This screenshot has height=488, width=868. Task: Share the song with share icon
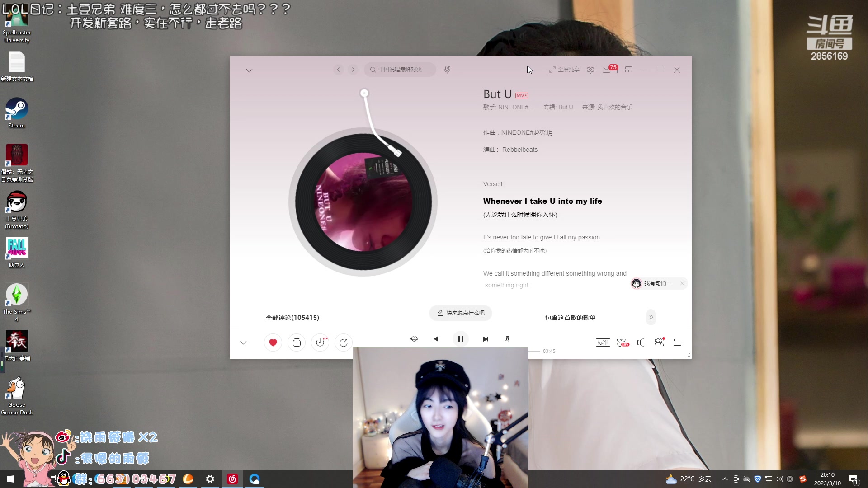pyautogui.click(x=344, y=343)
